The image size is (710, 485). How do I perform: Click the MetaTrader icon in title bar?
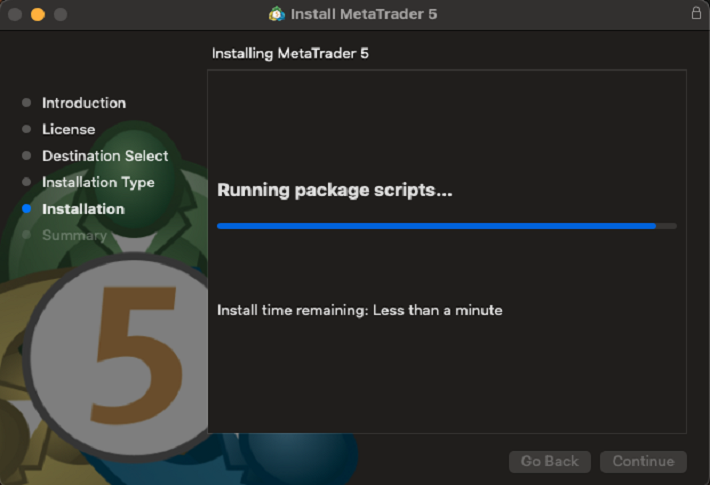[x=277, y=14]
